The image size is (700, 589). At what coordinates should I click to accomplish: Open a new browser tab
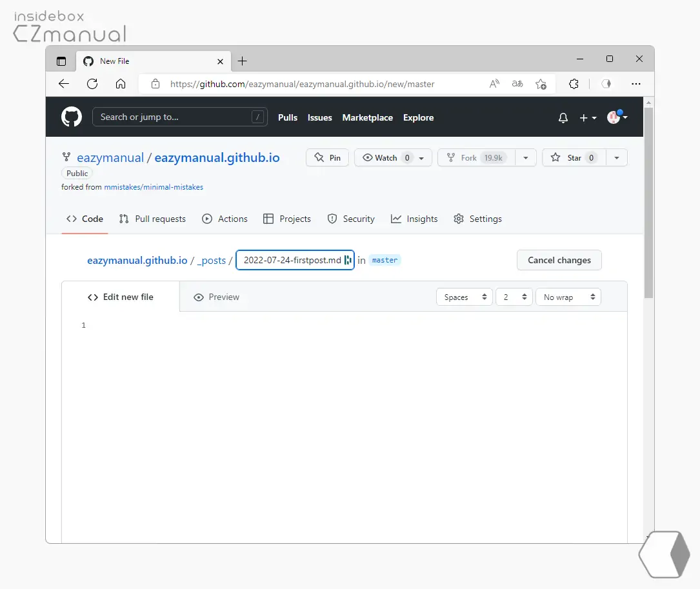click(x=243, y=61)
